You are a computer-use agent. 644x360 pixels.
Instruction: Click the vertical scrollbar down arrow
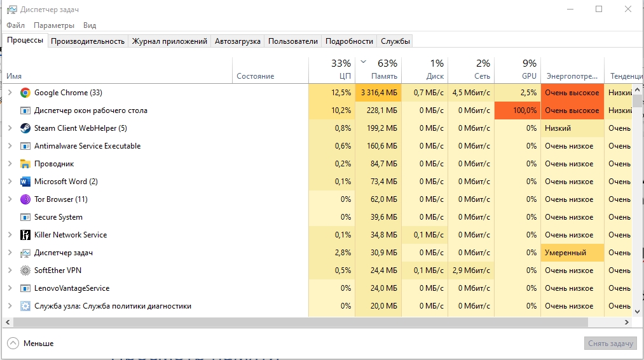click(638, 312)
